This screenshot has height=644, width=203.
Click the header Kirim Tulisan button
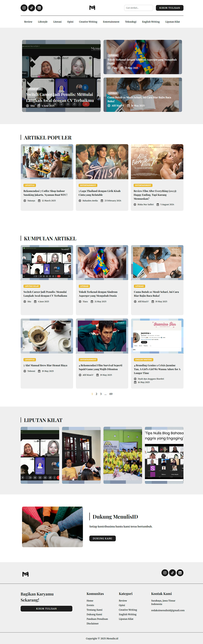pos(170,8)
